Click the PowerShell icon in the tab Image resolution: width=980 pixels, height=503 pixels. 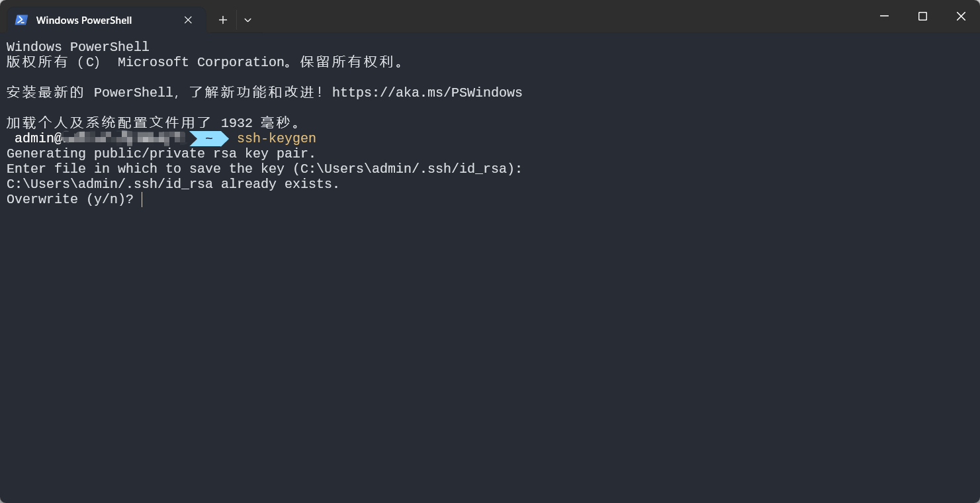(x=21, y=20)
